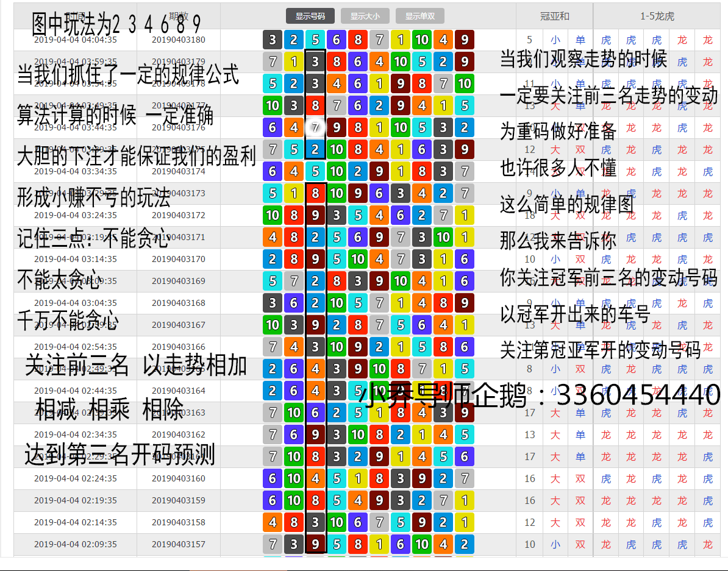Click yellow ball 1 in row 20190403168
This screenshot has height=571, width=728.
tap(400, 303)
